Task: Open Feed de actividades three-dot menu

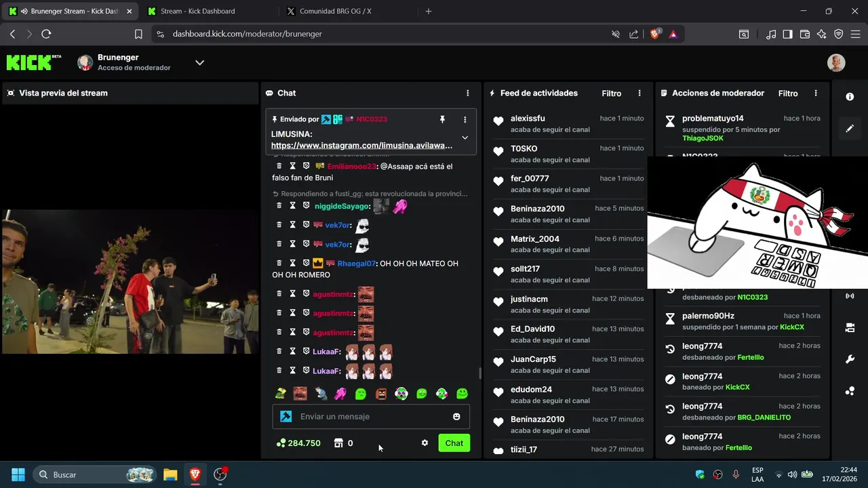Action: pyautogui.click(x=639, y=93)
